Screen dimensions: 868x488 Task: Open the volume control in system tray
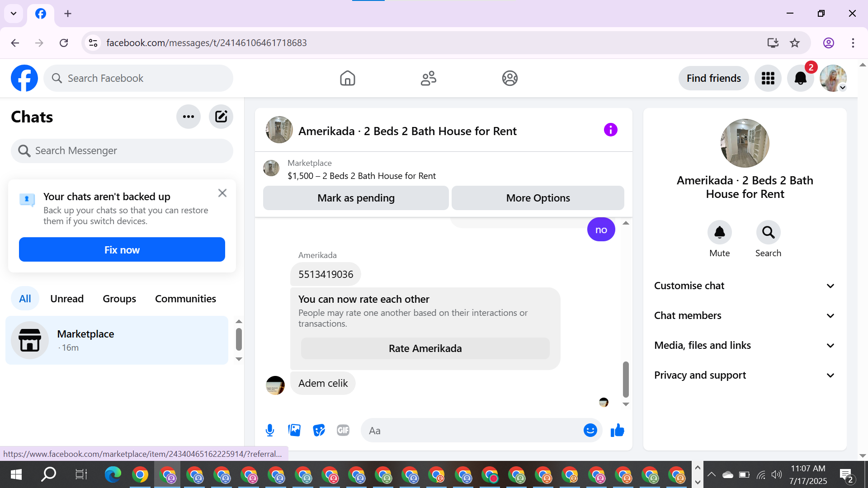tap(776, 474)
